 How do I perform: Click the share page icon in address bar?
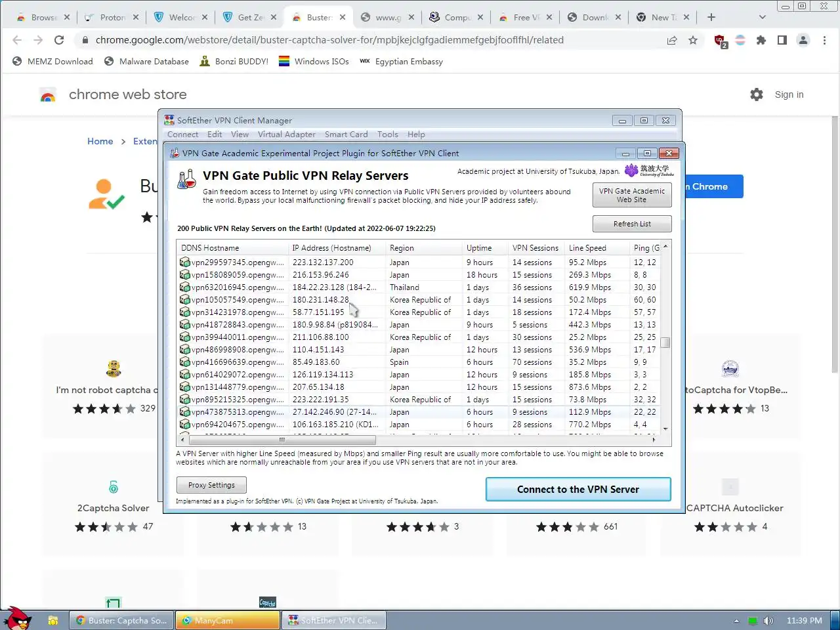(x=672, y=40)
